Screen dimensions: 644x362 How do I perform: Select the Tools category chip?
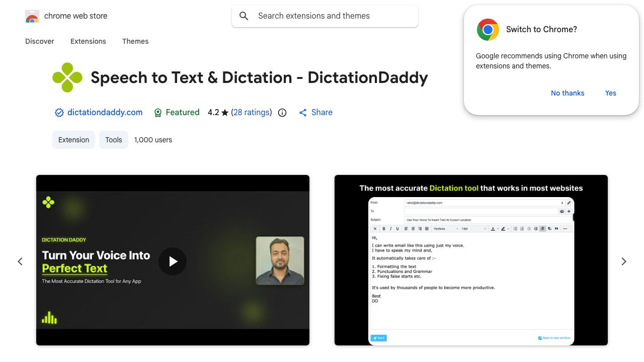point(114,140)
